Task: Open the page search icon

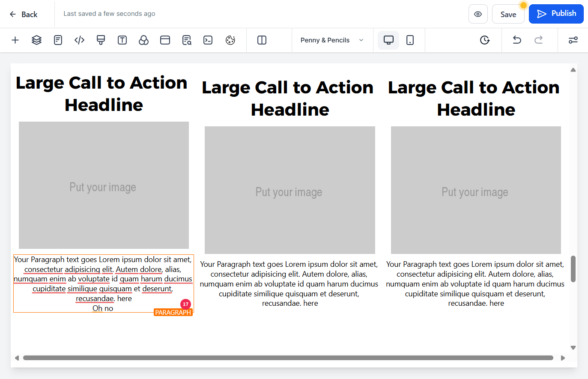Action: [186, 40]
